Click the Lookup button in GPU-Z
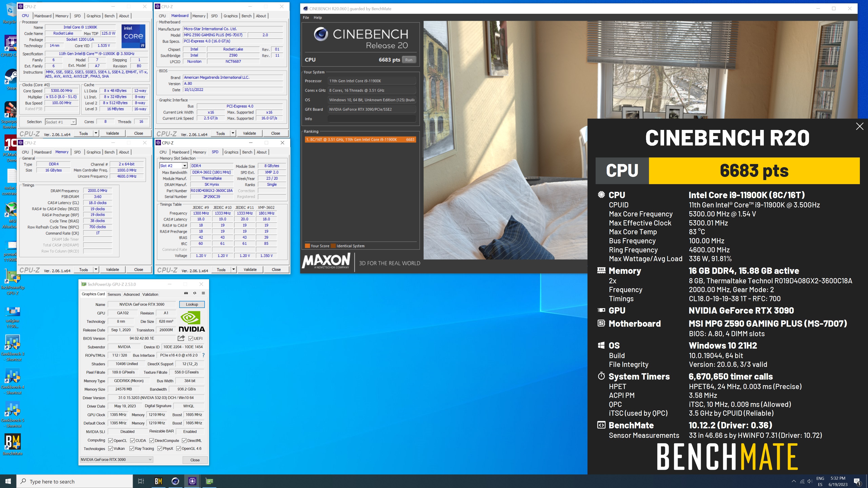Image resolution: width=868 pixels, height=488 pixels. pyautogui.click(x=192, y=304)
